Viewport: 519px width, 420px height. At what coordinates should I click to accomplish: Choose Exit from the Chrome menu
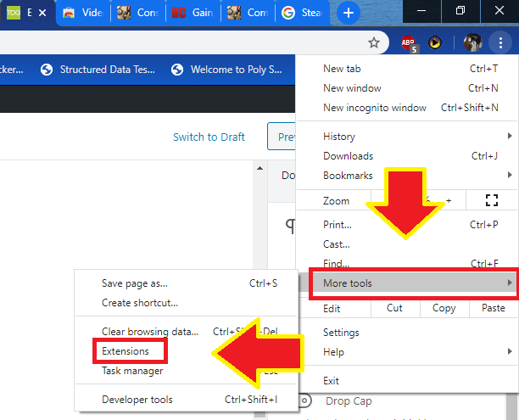407,381
